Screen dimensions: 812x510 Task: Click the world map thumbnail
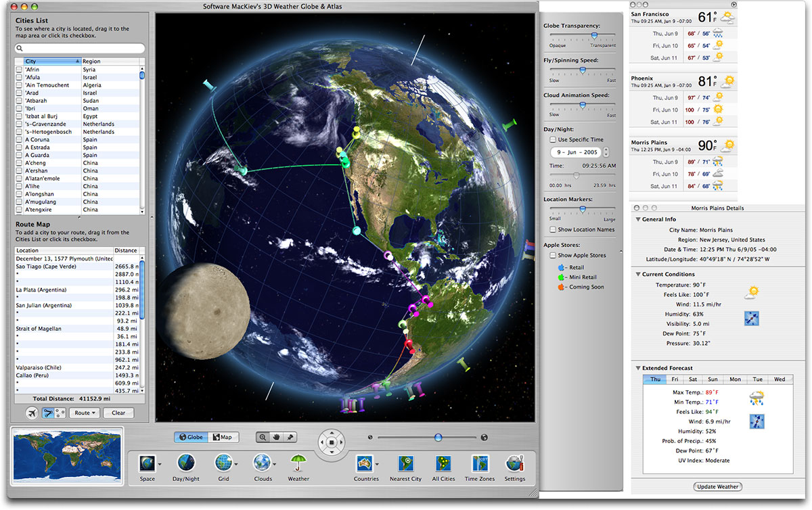coord(68,455)
